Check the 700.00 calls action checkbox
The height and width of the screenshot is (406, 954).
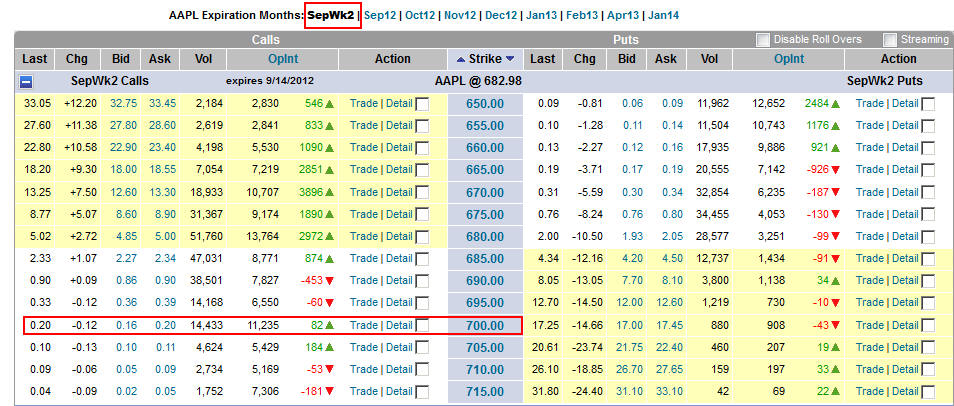click(x=422, y=326)
